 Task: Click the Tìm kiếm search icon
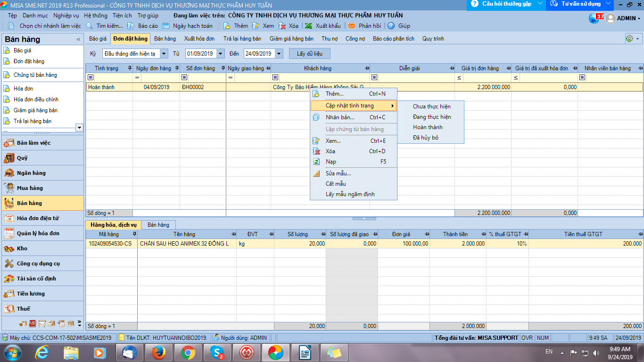pos(90,26)
